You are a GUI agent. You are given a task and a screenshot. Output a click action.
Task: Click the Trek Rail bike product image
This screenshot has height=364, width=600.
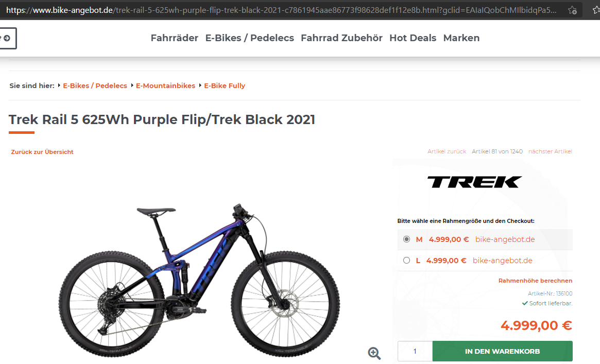(199, 279)
